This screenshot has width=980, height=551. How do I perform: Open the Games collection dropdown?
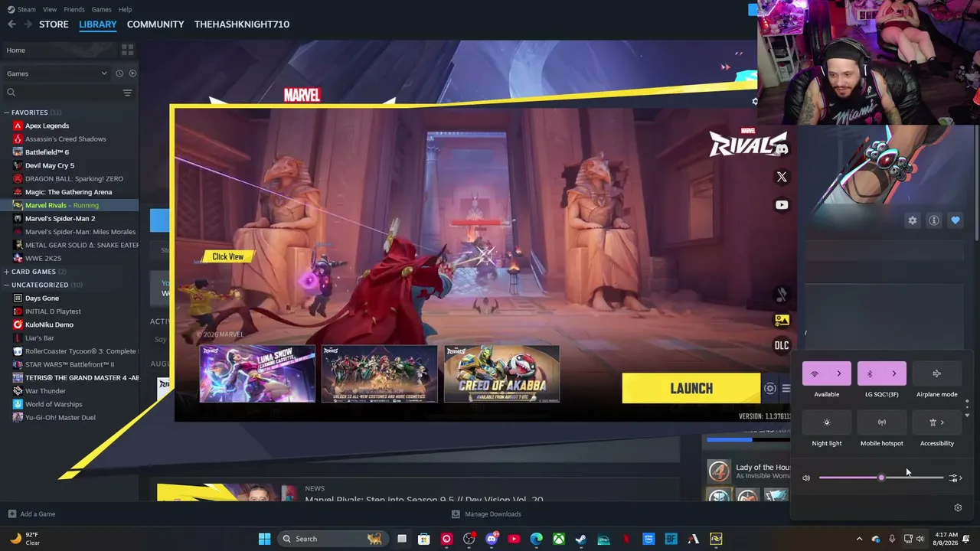[57, 73]
